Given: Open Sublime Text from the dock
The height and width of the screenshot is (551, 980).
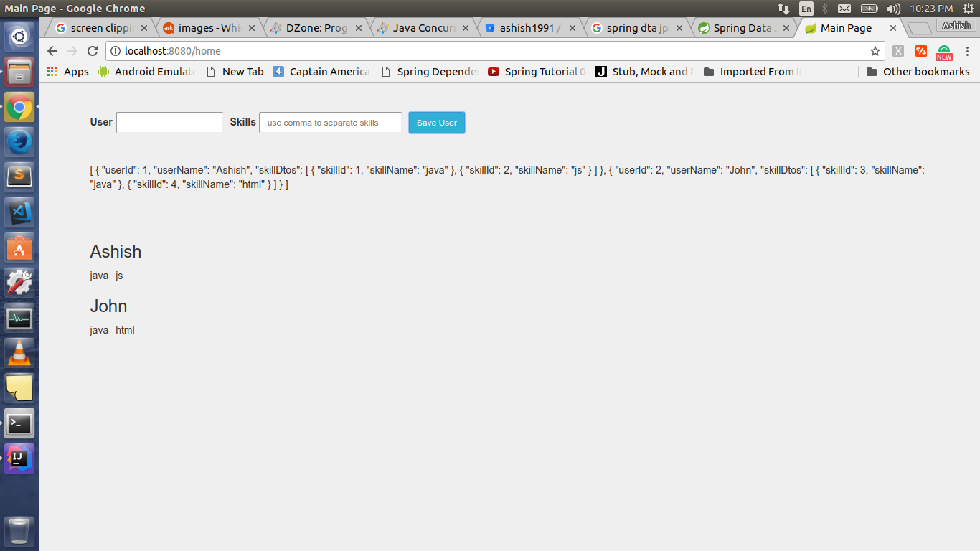Looking at the screenshot, I should (x=19, y=176).
